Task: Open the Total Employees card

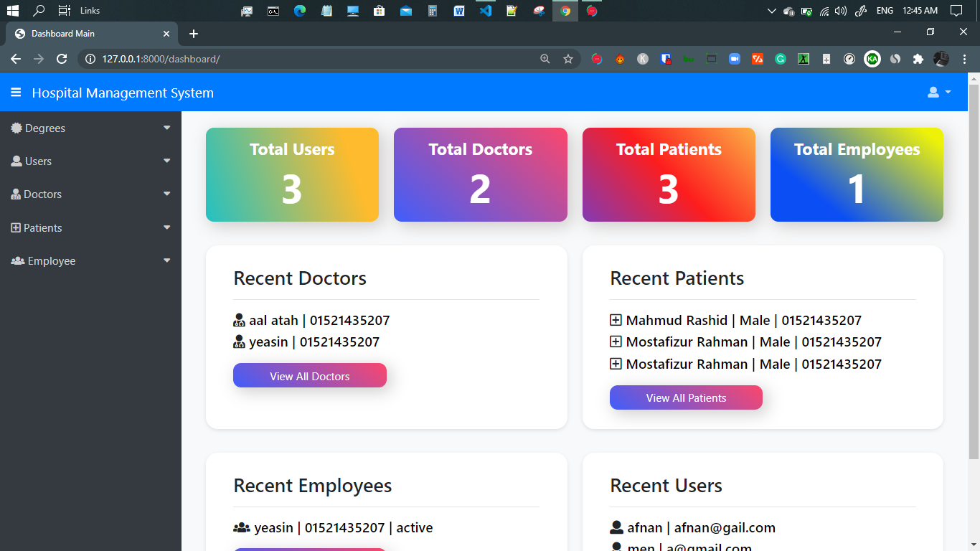Action: [x=857, y=174]
